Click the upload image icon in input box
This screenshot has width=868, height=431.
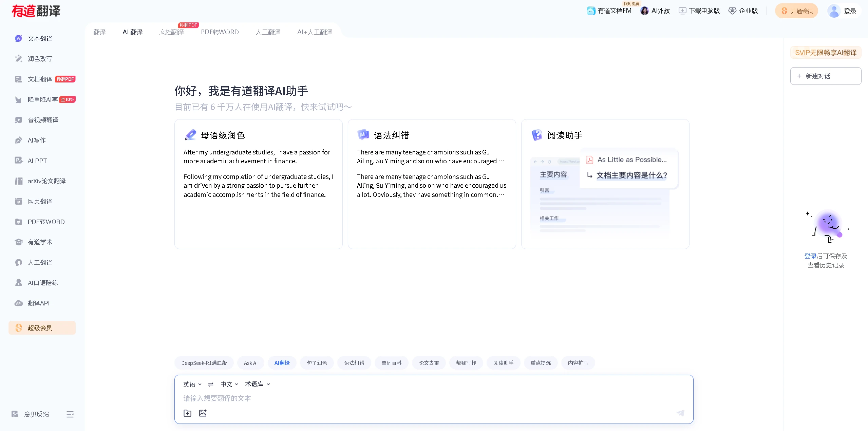tap(203, 413)
